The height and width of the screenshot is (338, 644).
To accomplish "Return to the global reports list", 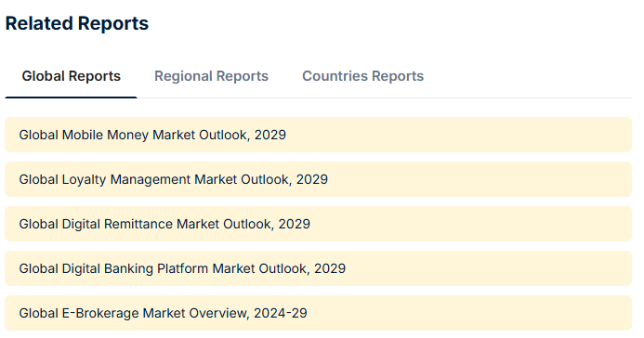I will point(71,76).
